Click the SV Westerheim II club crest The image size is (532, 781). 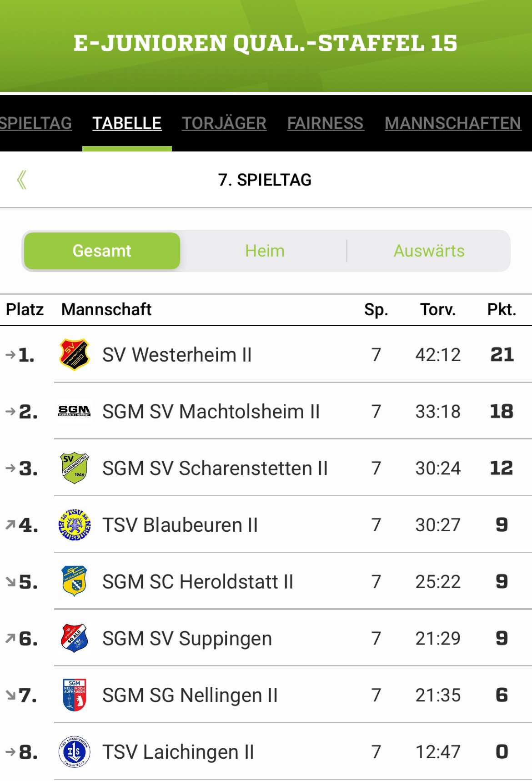75,354
